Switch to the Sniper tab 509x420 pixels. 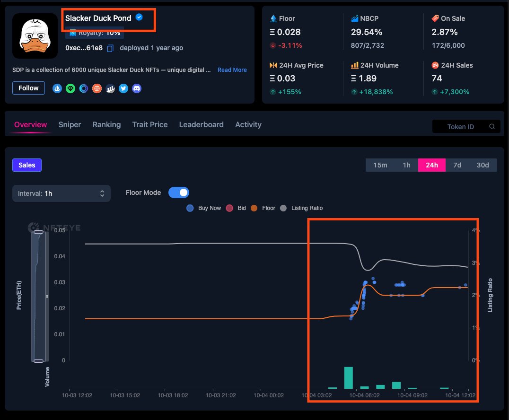point(70,125)
